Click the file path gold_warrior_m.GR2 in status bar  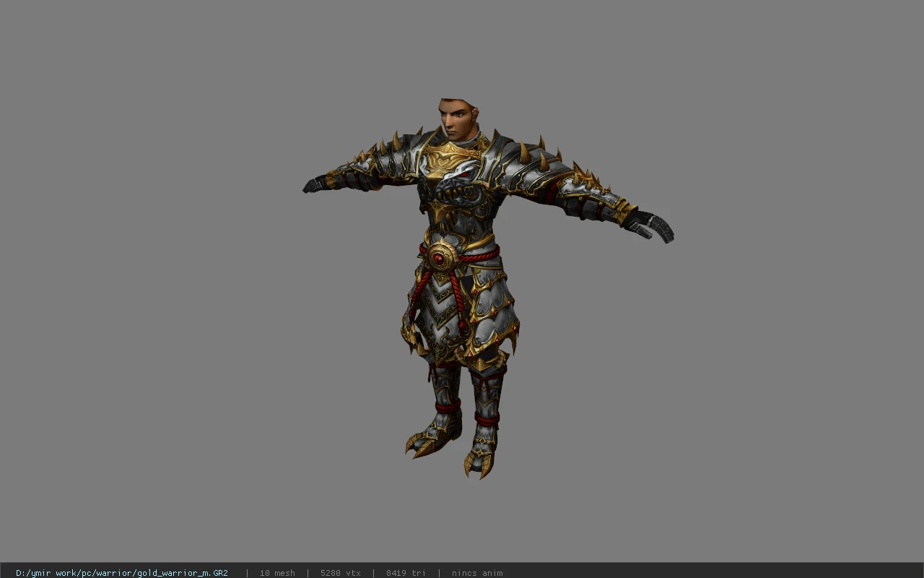coord(122,573)
